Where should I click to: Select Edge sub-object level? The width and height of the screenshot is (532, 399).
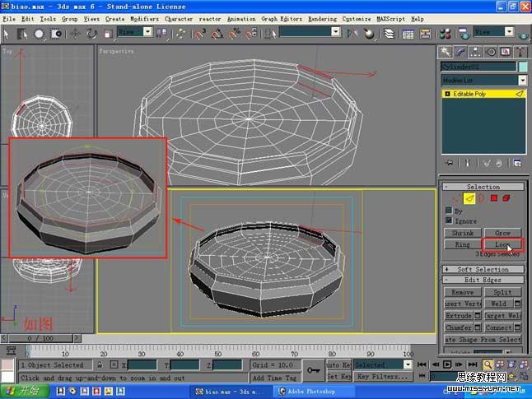coord(469,198)
